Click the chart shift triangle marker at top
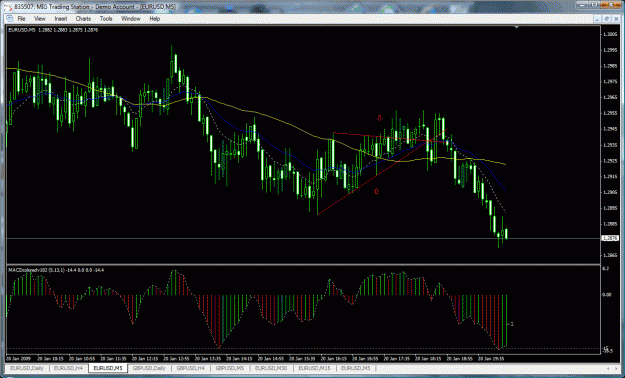 click(517, 27)
